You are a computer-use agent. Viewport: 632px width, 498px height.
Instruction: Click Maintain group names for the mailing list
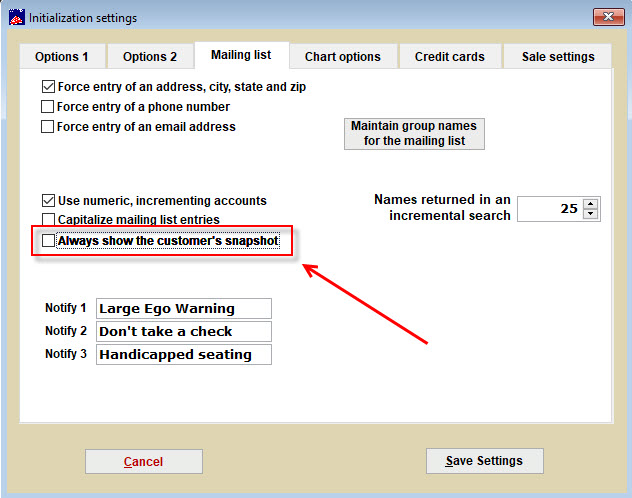pos(414,134)
